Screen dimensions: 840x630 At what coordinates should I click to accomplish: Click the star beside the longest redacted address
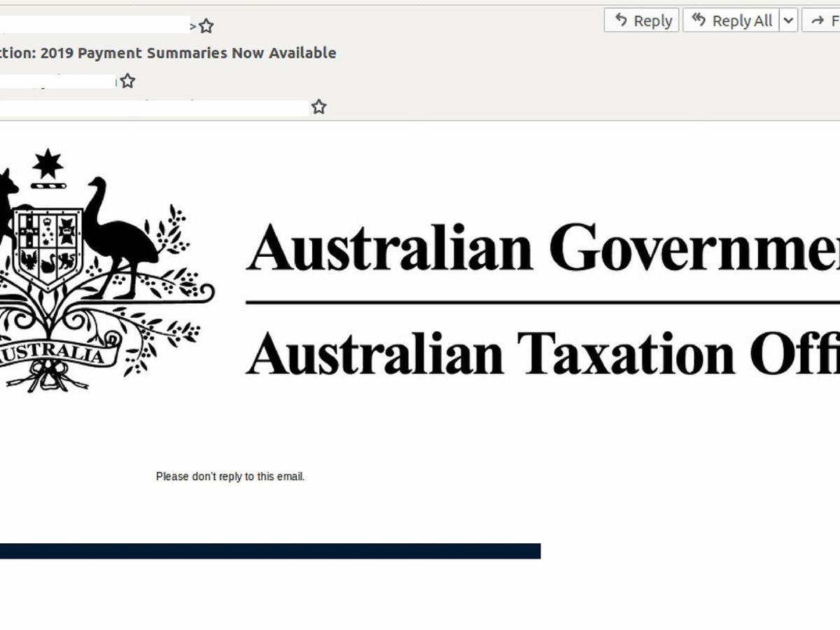318,107
